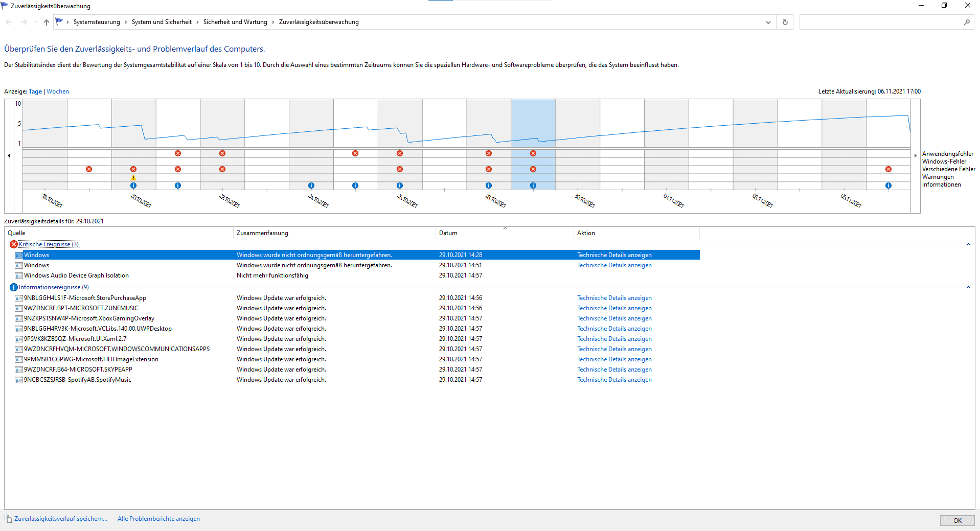Open Sicherheit und Wartung breadcrumb
The width and height of the screenshot is (980, 531).
235,22
